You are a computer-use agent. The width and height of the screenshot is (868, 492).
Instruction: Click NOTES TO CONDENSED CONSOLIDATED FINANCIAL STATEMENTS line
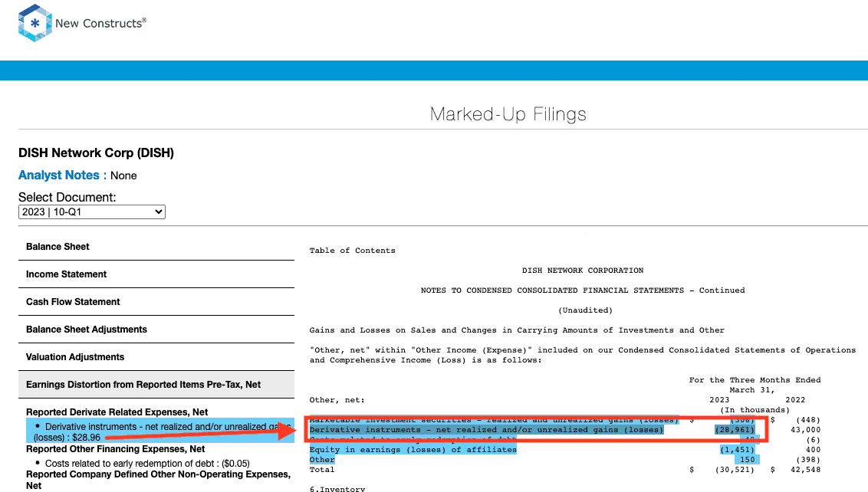[583, 290]
